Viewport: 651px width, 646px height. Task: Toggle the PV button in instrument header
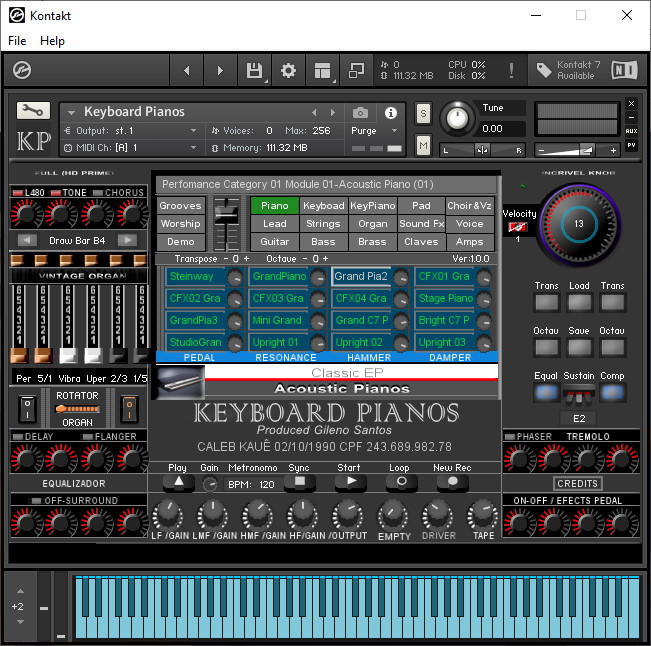[x=631, y=145]
